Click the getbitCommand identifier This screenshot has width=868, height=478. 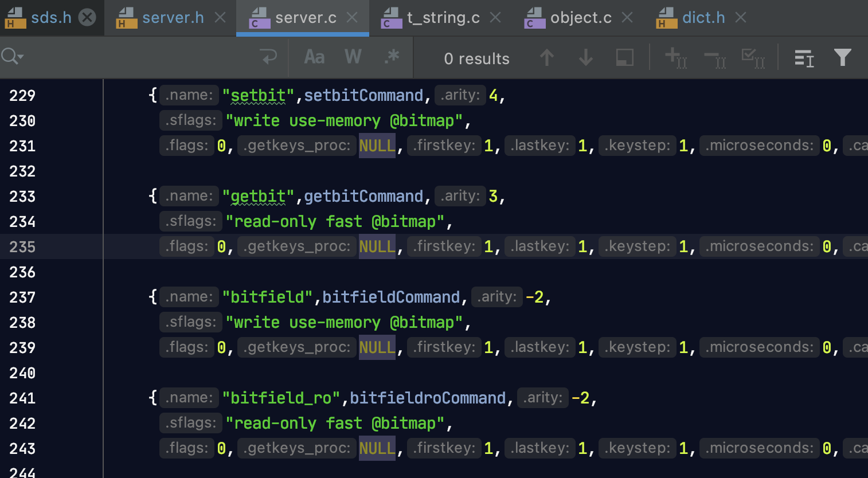[x=363, y=197]
